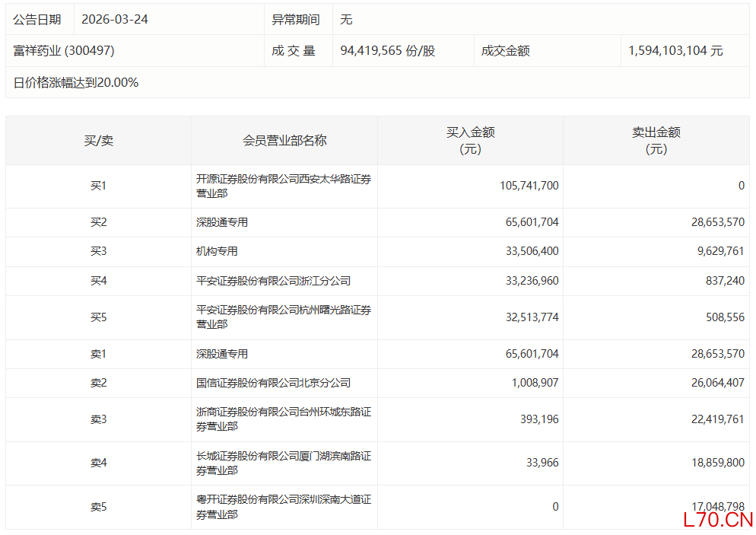Select 开源证券西安太华路证券营业部 entry
The height and width of the screenshot is (535, 756).
284,186
